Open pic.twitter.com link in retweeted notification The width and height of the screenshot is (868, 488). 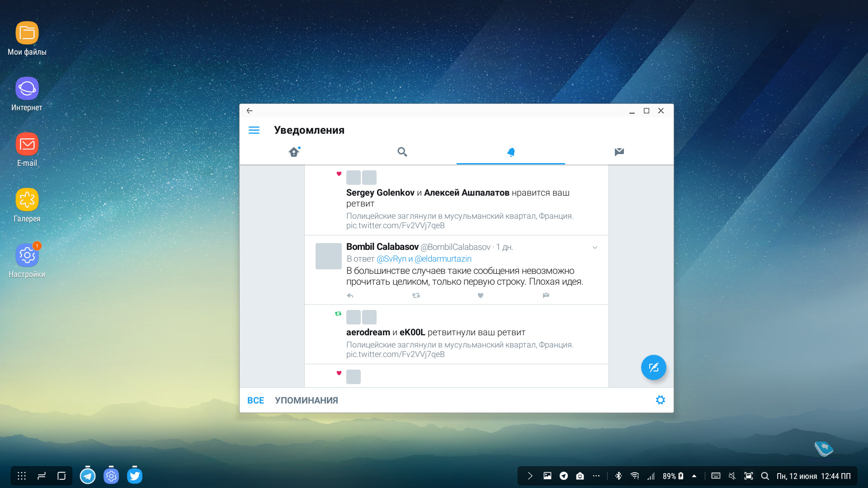[x=396, y=354]
